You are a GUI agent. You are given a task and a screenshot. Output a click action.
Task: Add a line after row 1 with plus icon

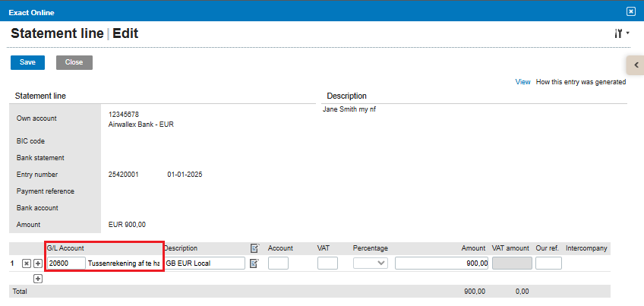[38, 263]
